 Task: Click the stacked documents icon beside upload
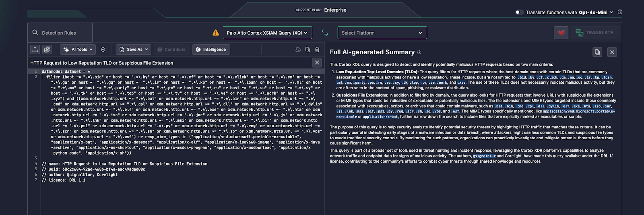pos(47,50)
